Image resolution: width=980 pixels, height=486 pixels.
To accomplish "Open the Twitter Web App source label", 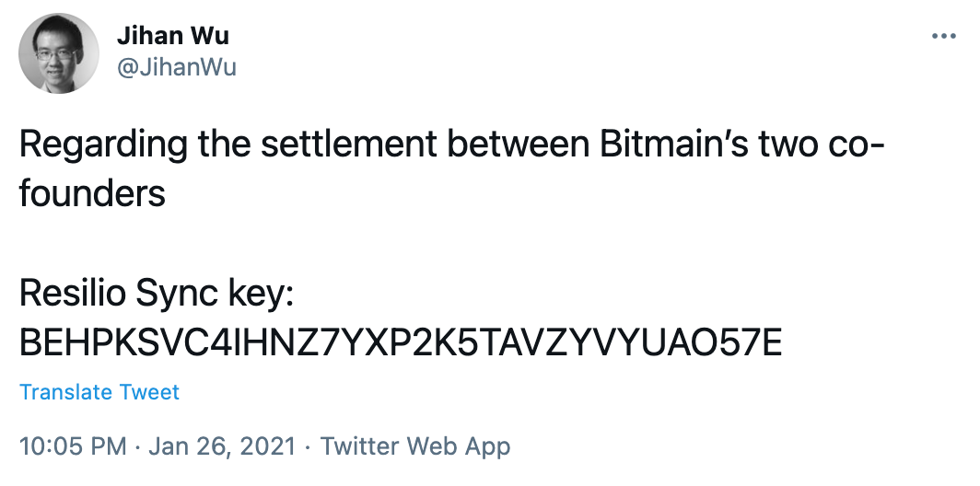I will pos(415,446).
